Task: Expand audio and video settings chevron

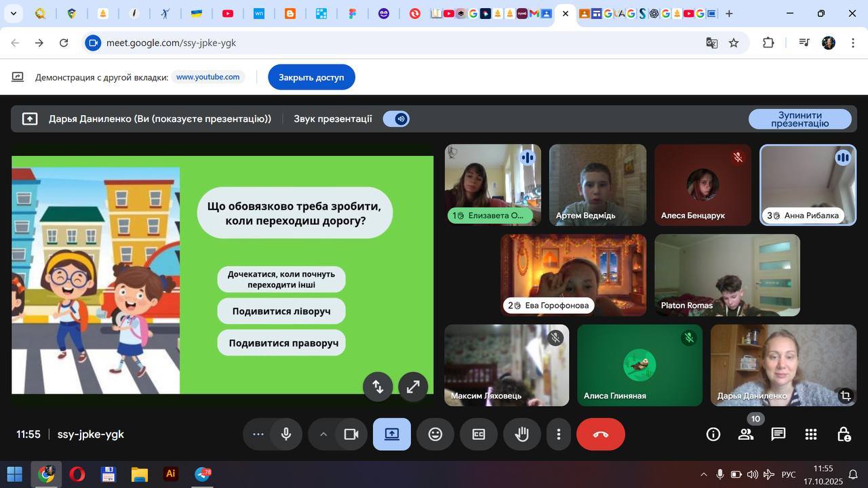Action: point(323,434)
